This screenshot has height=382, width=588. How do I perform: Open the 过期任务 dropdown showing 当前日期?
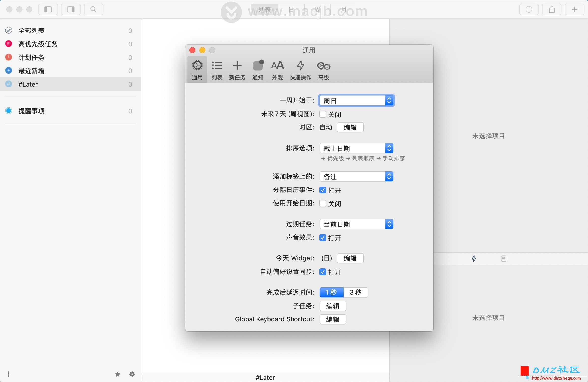click(x=356, y=224)
